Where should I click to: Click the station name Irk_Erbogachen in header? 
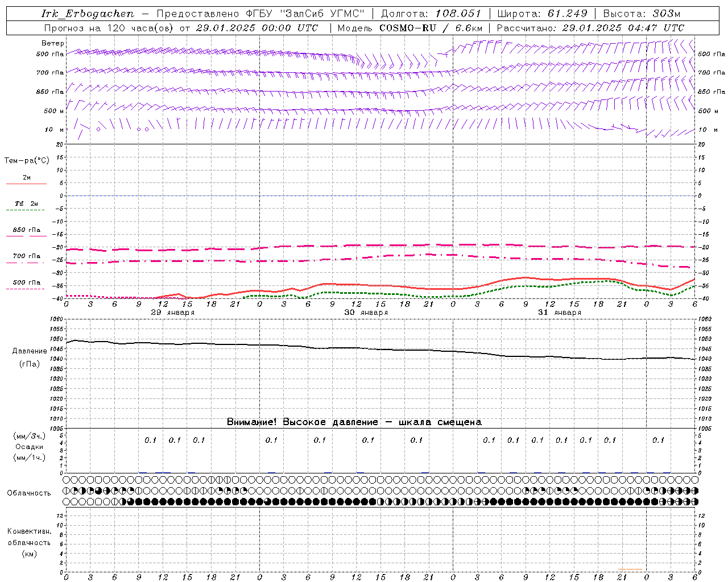pyautogui.click(x=88, y=14)
